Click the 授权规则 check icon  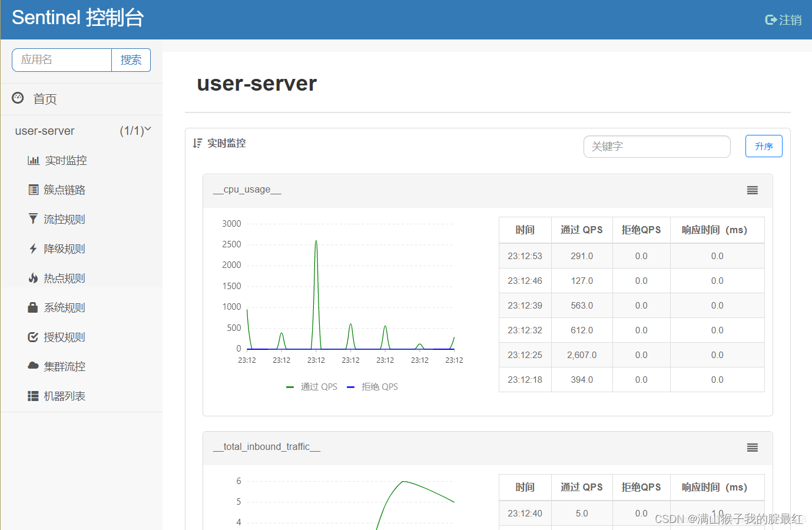[33, 337]
